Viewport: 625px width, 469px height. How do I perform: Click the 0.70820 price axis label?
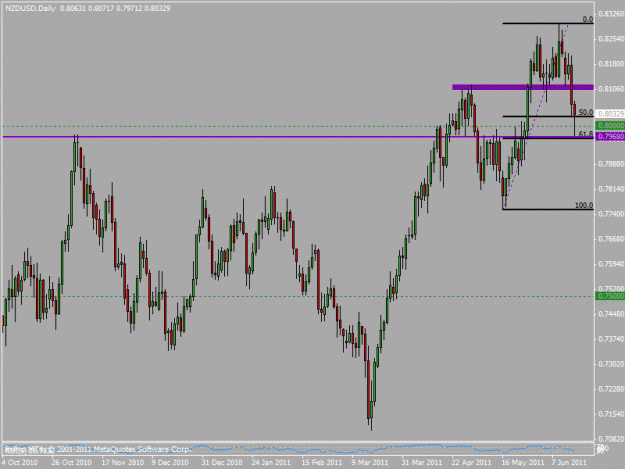611,439
